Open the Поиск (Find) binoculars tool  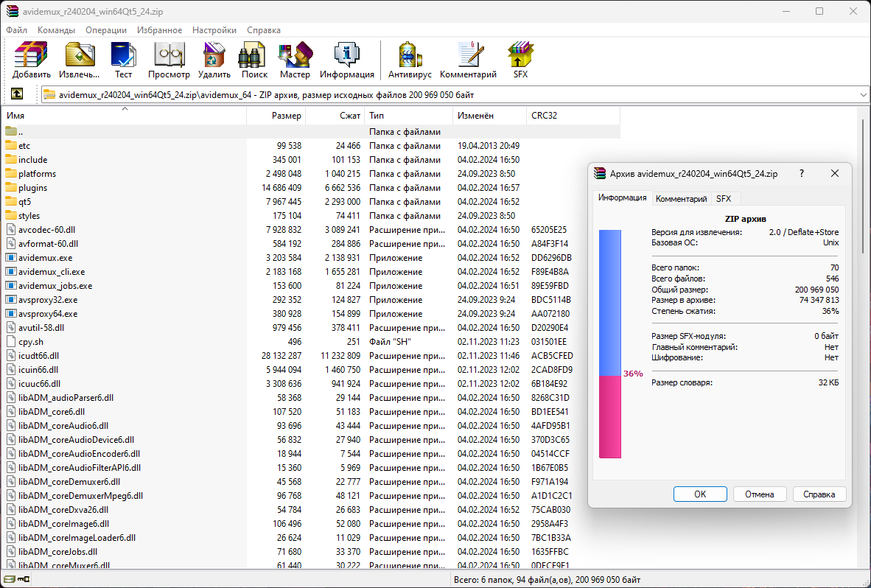(254, 60)
